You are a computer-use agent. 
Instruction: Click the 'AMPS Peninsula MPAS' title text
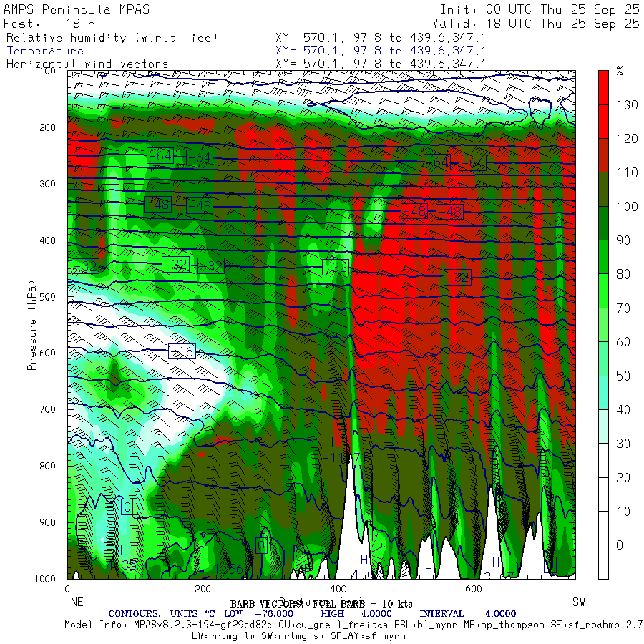[77, 9]
